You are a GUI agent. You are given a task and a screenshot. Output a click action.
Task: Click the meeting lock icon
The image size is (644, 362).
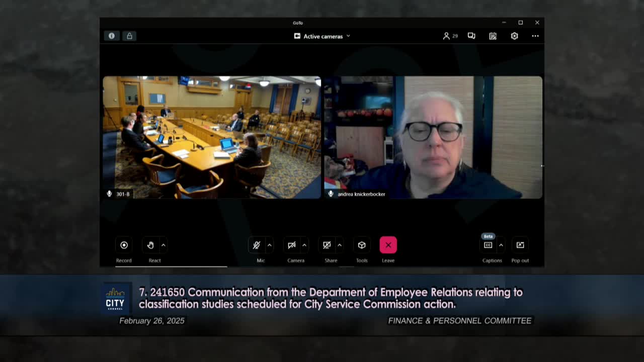pyautogui.click(x=129, y=36)
